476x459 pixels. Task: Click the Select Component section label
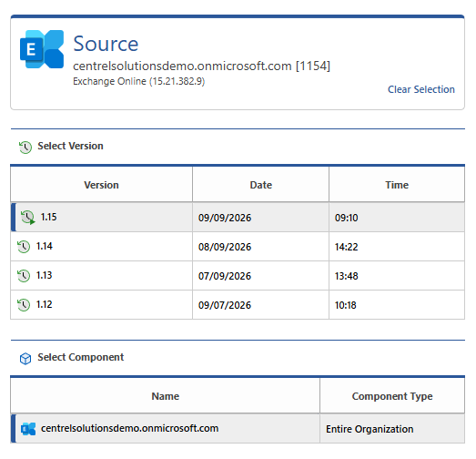click(x=81, y=358)
